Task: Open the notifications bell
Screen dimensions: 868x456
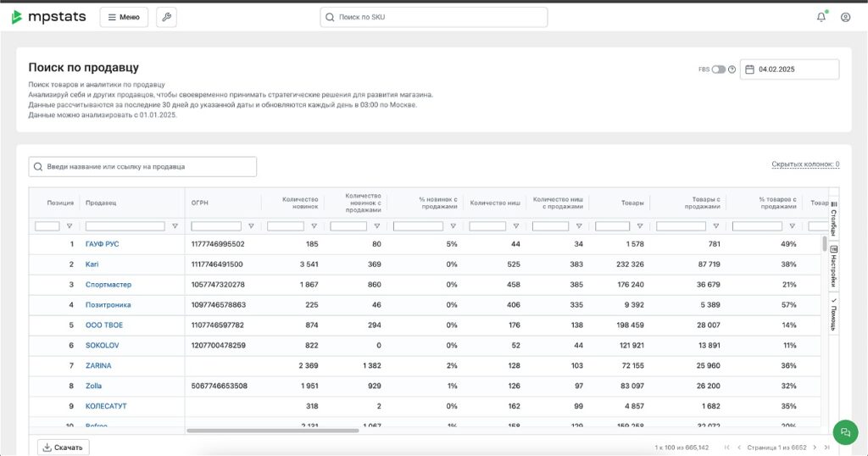Action: (x=821, y=17)
